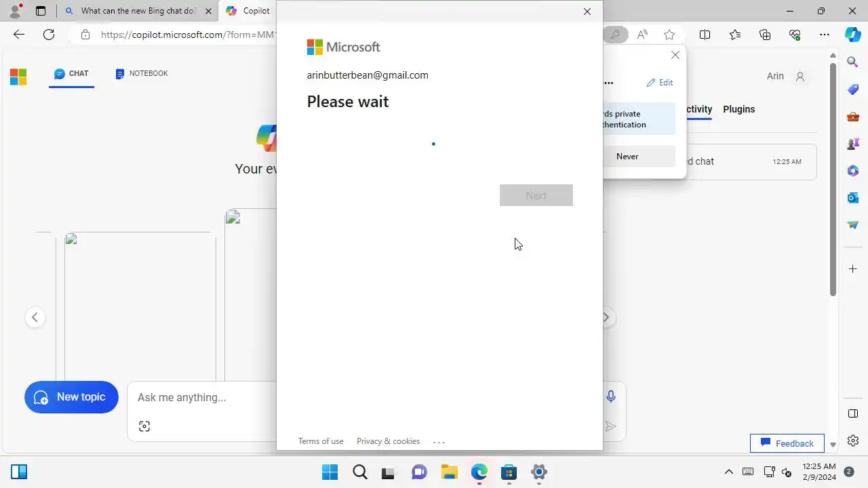
Task: Open Terms of use link
Action: (x=321, y=441)
